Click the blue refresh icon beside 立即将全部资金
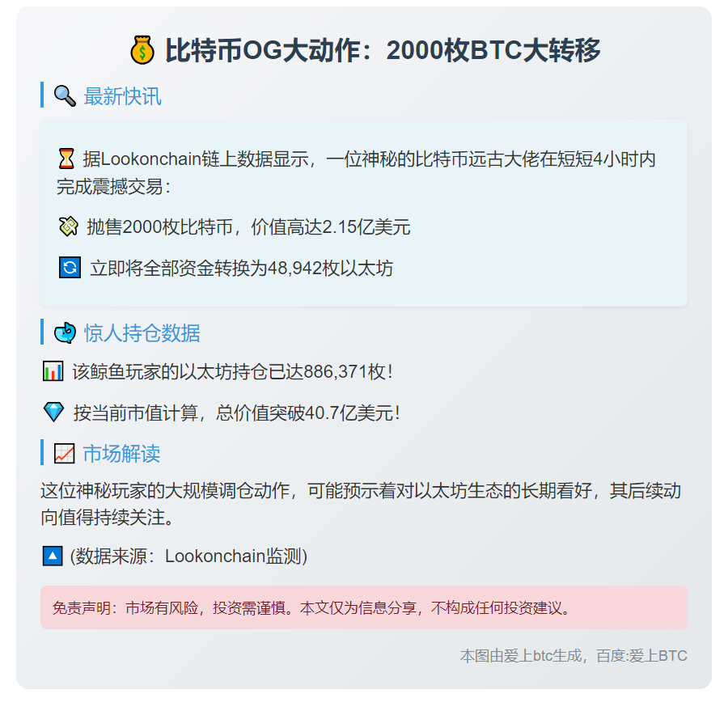The image size is (728, 715). [70, 268]
